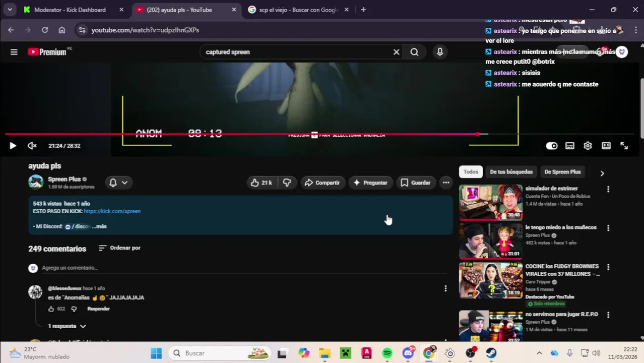
Task: Open options menu for @blesseduwux comment
Action: click(445, 288)
